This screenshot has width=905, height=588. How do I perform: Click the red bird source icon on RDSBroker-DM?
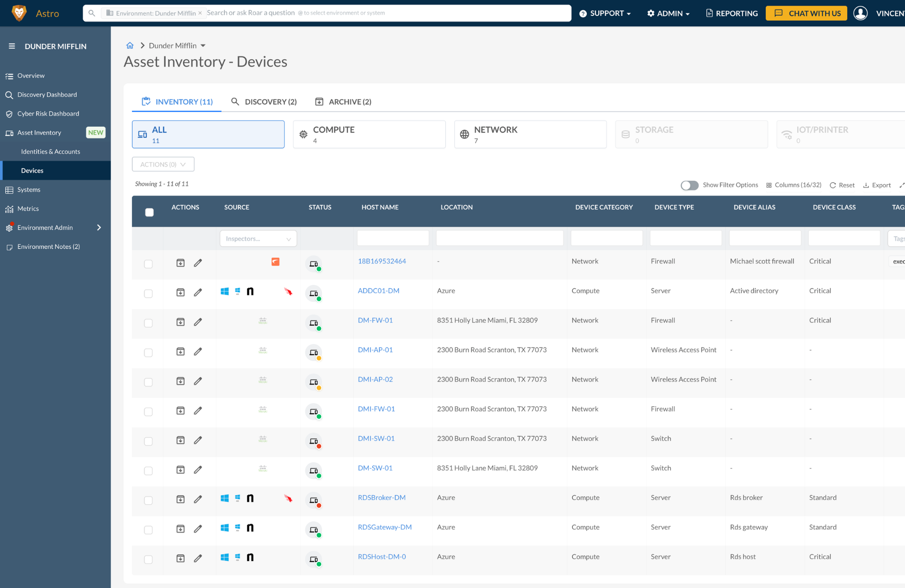288,498
